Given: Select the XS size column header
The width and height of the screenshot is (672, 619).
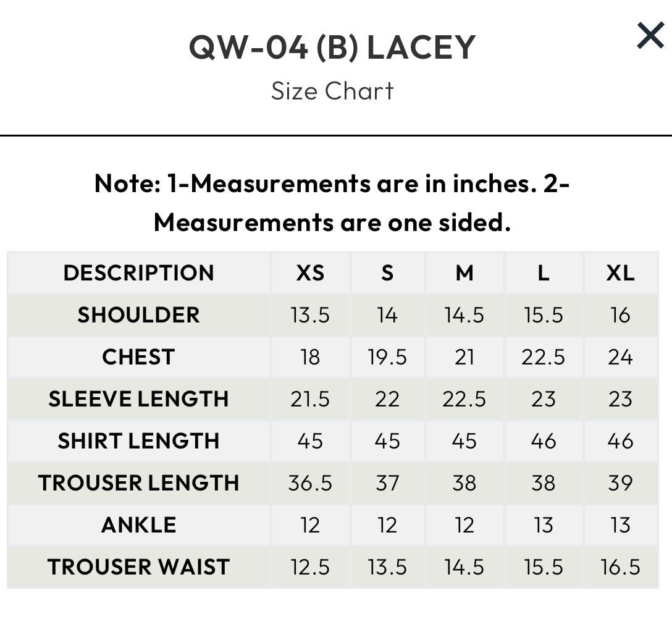Looking at the screenshot, I should (x=310, y=272).
